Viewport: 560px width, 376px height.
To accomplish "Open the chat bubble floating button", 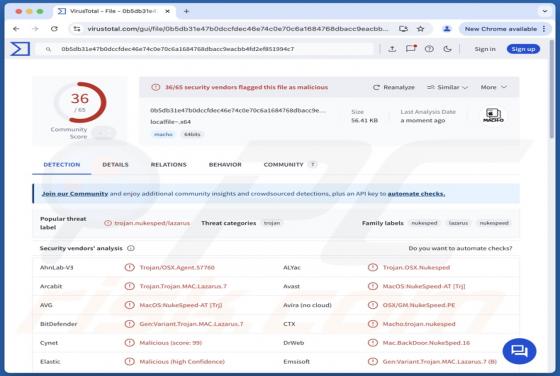I will (519, 351).
